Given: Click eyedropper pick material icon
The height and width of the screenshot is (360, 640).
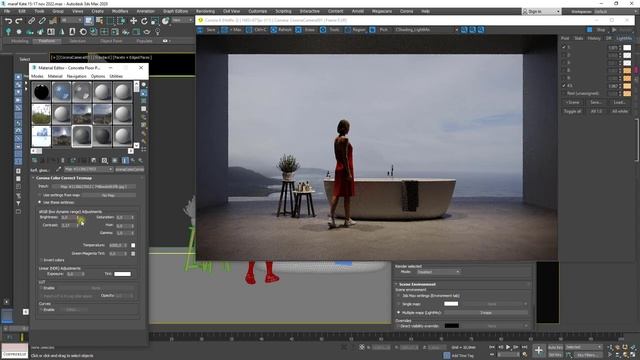Looking at the screenshot, I should click(x=58, y=169).
